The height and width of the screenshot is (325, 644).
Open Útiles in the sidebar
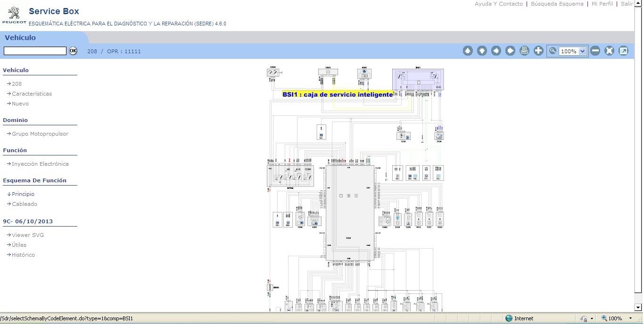pos(19,245)
